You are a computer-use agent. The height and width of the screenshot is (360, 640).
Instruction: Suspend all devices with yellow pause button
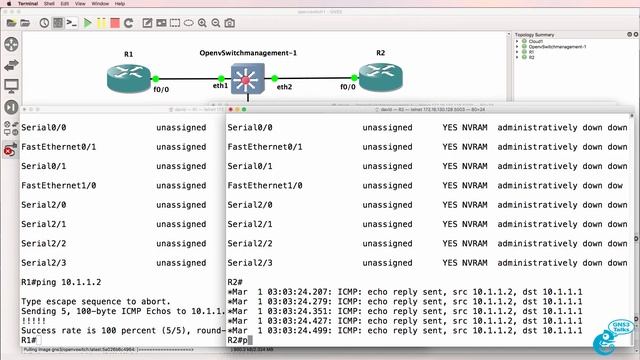click(101, 23)
